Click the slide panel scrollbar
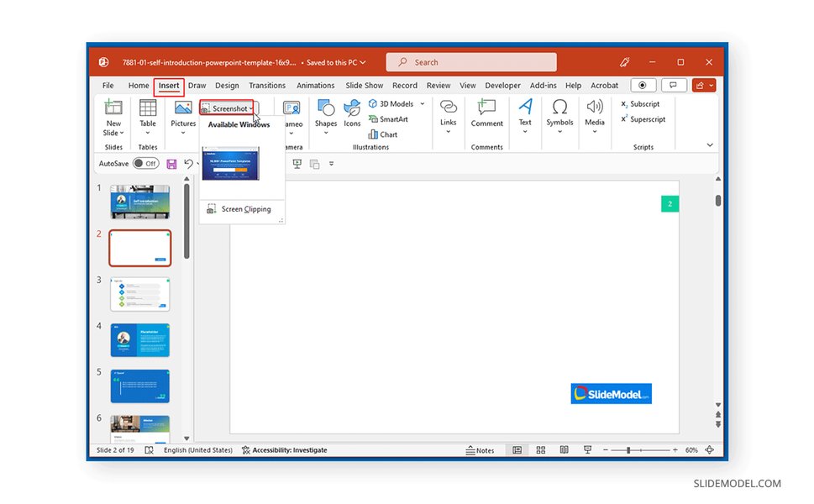Viewport: 814px width, 504px height. (x=186, y=221)
